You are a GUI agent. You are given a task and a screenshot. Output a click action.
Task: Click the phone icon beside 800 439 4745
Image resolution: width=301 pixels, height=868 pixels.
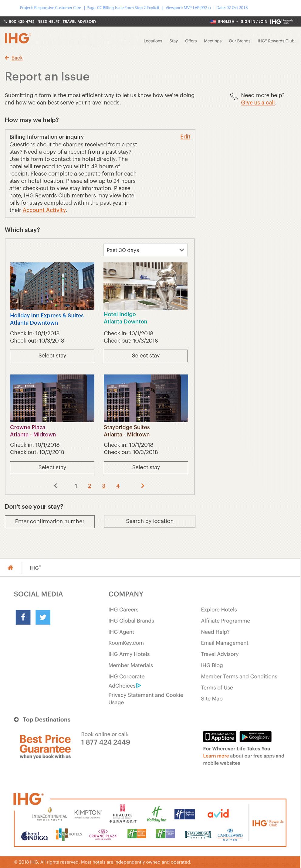(x=6, y=22)
